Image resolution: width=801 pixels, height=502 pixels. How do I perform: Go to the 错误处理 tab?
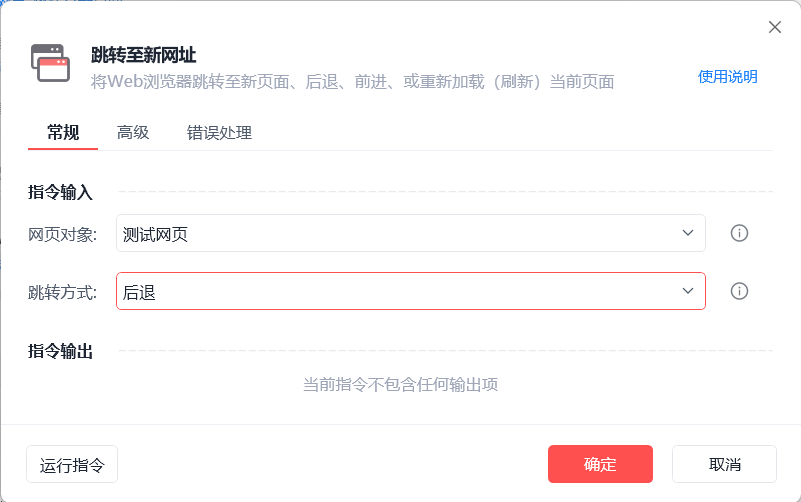(219, 132)
